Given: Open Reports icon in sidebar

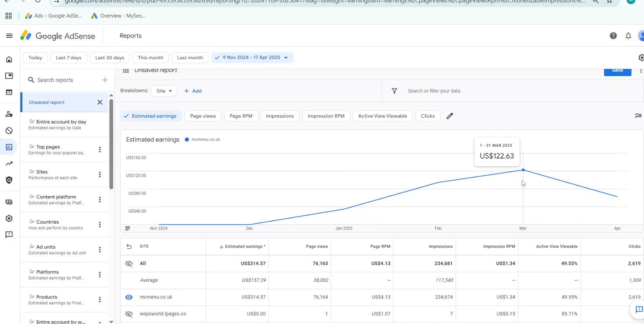Looking at the screenshot, I should (x=9, y=147).
